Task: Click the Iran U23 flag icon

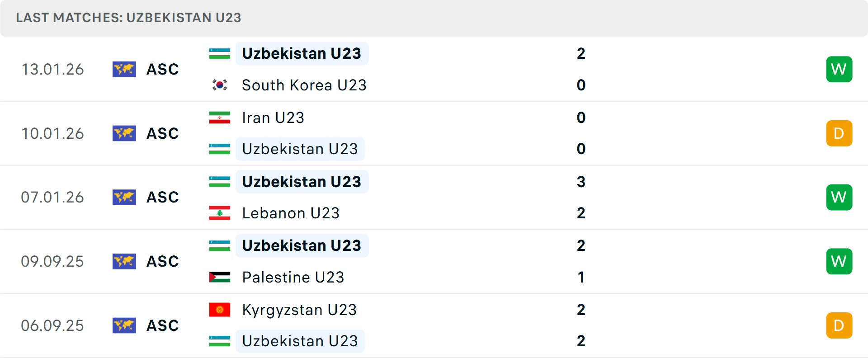Action: 220,118
